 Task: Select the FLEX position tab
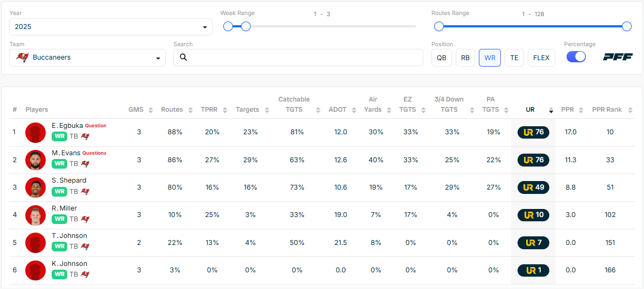tap(541, 57)
